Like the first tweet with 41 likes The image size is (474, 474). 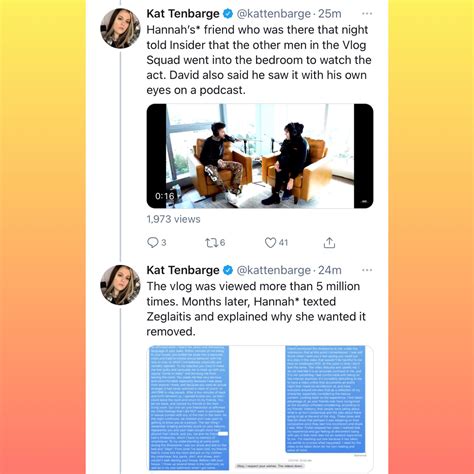pos(270,243)
